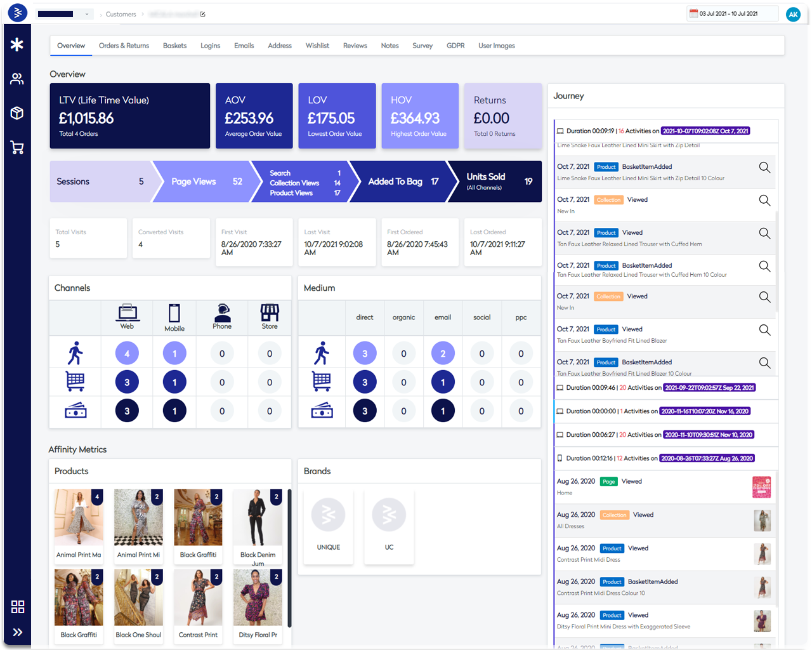Image resolution: width=812 pixels, height=650 pixels.
Task: Select the Products box icon in the sidebar
Action: coord(17,113)
